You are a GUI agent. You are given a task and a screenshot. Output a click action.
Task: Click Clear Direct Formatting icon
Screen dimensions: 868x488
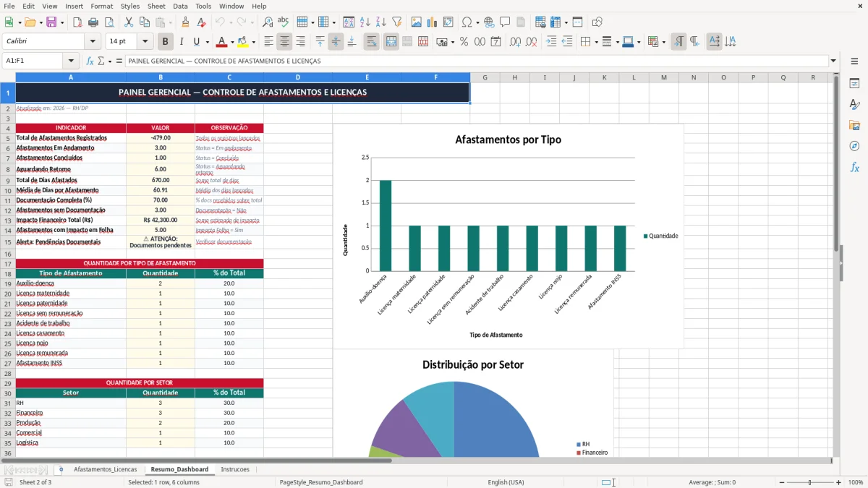(x=202, y=22)
